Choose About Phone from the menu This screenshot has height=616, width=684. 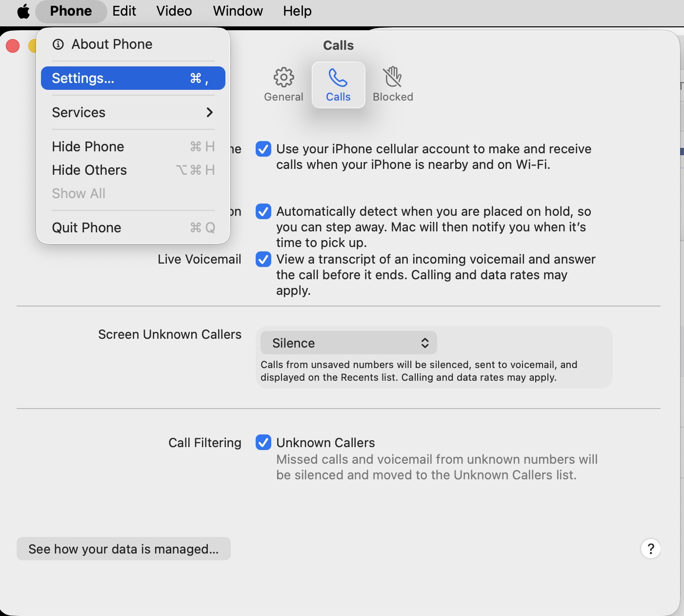(x=133, y=44)
